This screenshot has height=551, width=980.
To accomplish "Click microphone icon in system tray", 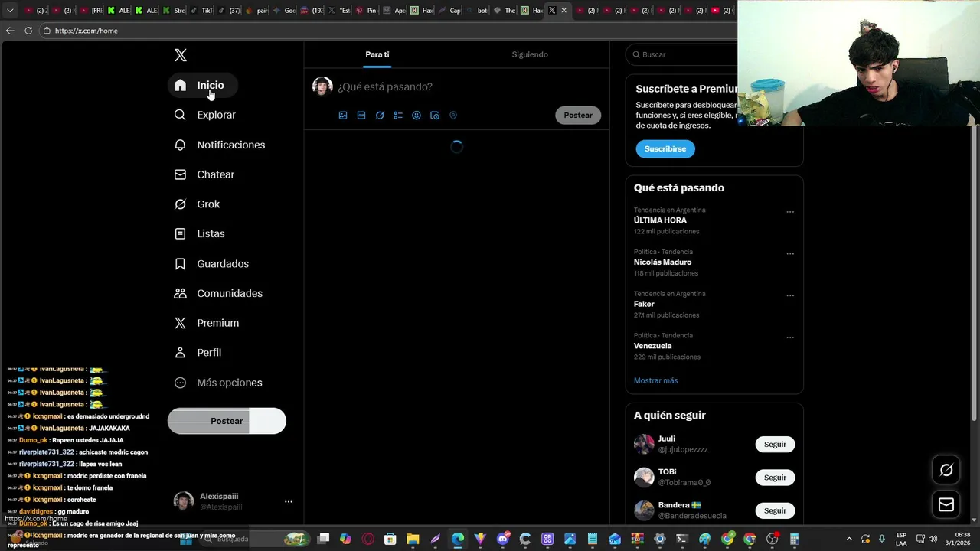I will click(882, 539).
